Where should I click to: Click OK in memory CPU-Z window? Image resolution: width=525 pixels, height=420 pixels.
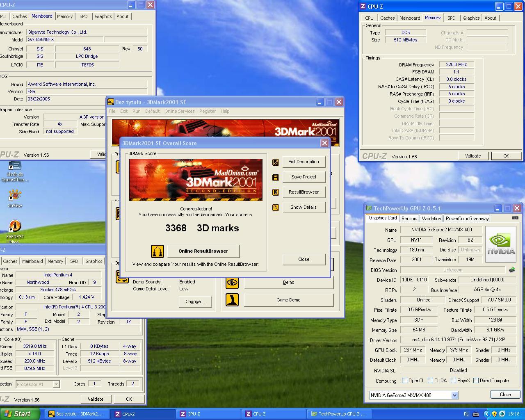coord(506,156)
